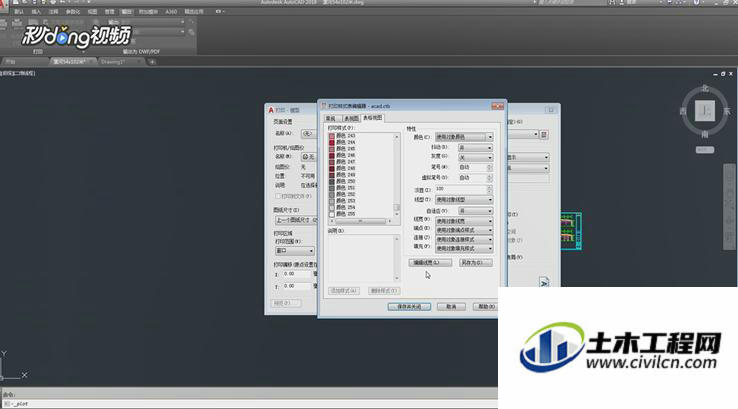Open the 颜色 property dropdown
738x409 pixels.
click(x=464, y=137)
